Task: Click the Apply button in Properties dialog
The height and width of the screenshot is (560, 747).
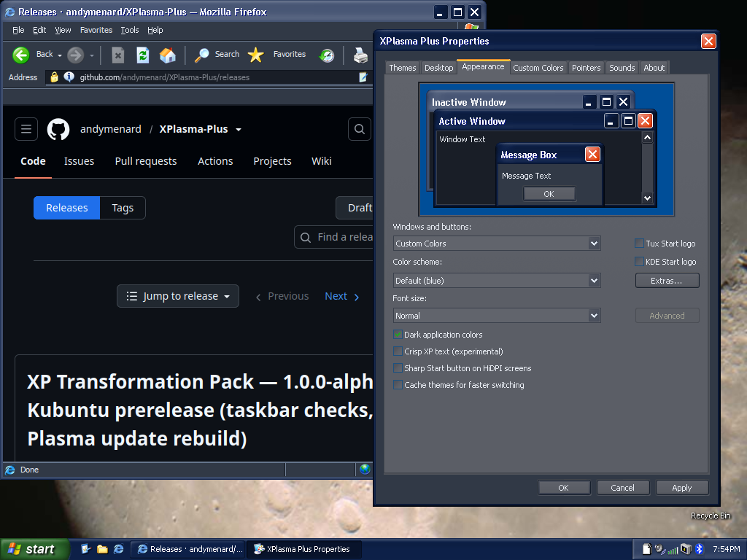Action: [x=682, y=488]
